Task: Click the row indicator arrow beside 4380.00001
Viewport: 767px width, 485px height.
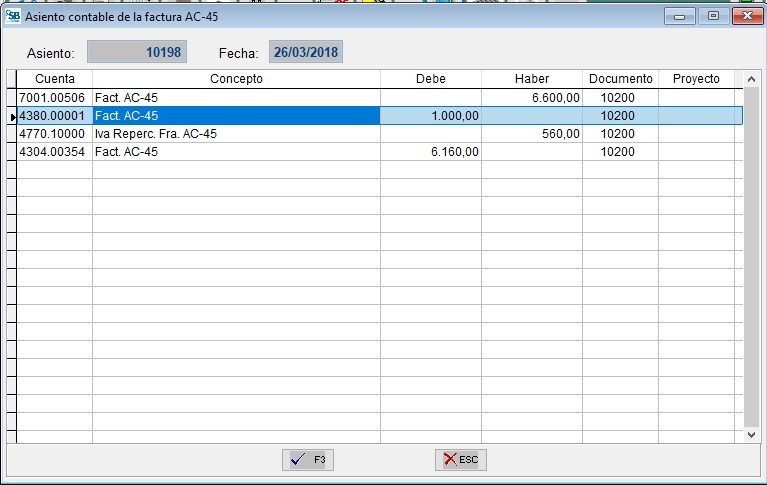Action: (12, 116)
